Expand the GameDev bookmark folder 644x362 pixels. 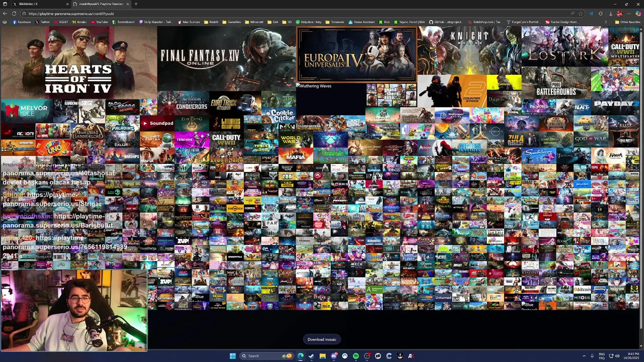pyautogui.click(x=231, y=22)
